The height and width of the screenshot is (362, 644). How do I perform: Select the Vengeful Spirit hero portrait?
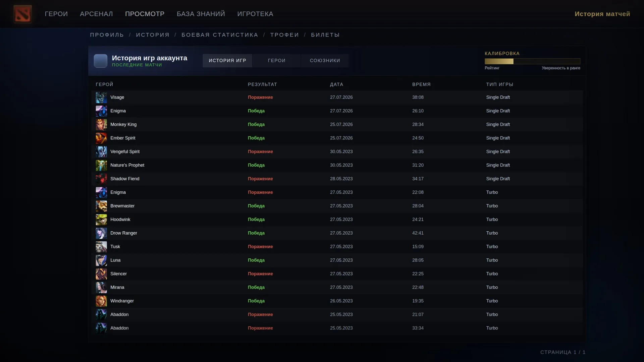101,152
